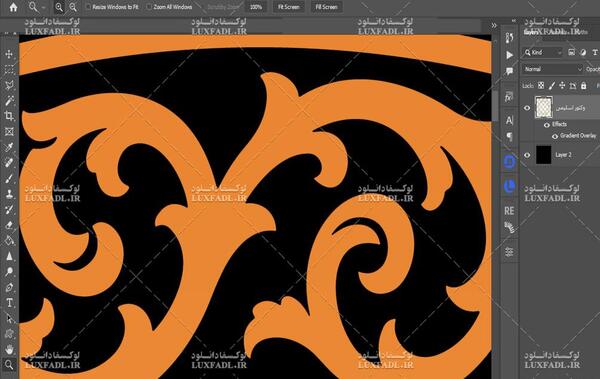Select the black Layer 2 thumbnail

click(543, 155)
